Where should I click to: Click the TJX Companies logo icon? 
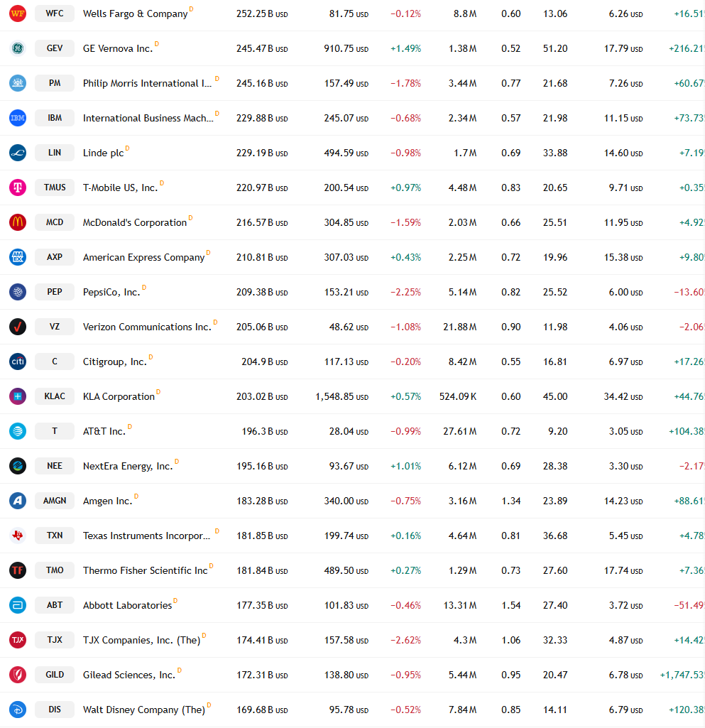tap(18, 640)
